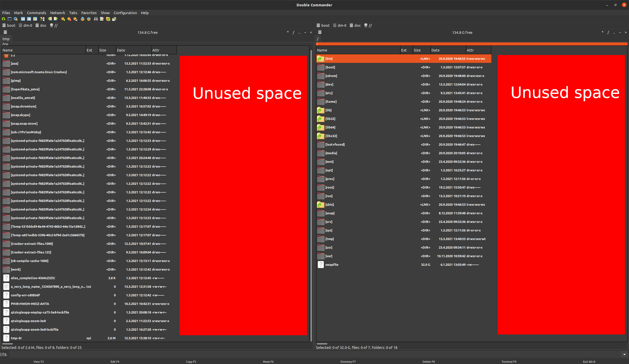Viewport: 629px width, 364px height.
Task: Click the View F3 button
Action: point(39,362)
